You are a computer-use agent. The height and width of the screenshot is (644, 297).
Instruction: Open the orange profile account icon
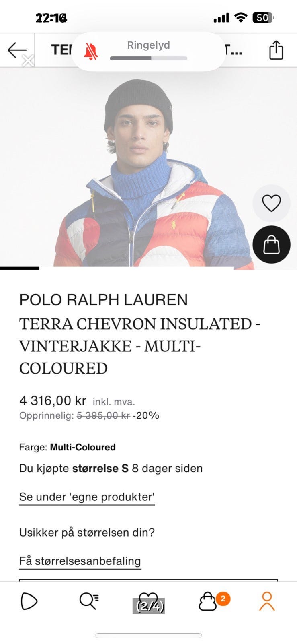[267, 601]
